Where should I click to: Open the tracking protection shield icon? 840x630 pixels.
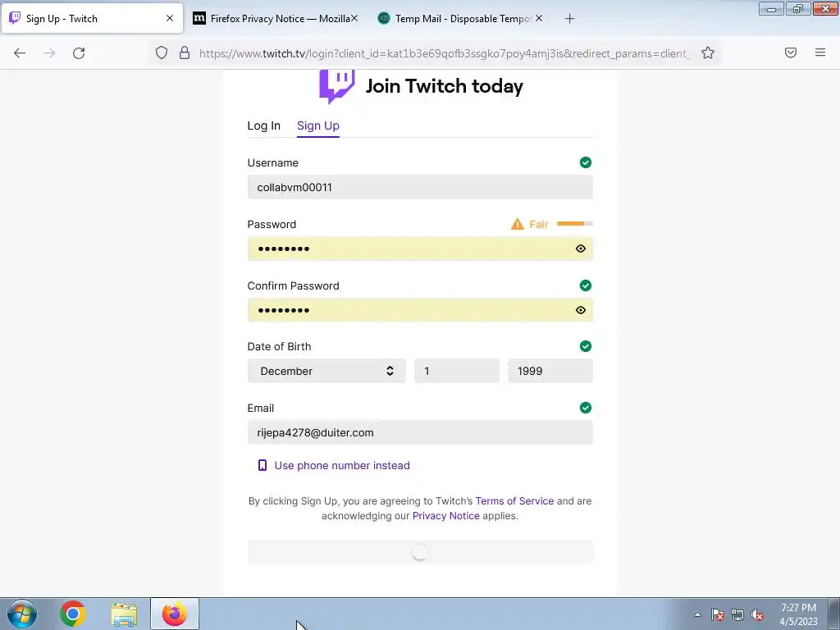[162, 52]
